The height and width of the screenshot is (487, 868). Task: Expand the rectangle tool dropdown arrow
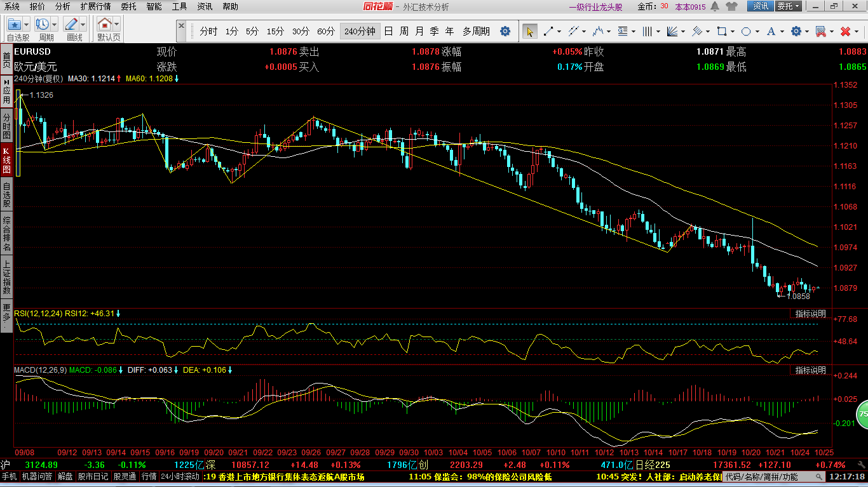coord(732,31)
